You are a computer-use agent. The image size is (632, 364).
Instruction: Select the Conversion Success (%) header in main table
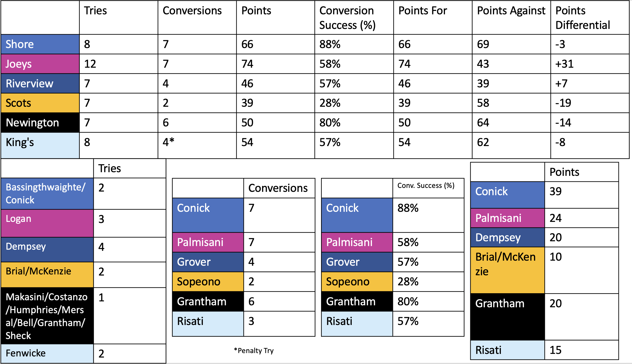click(x=354, y=18)
